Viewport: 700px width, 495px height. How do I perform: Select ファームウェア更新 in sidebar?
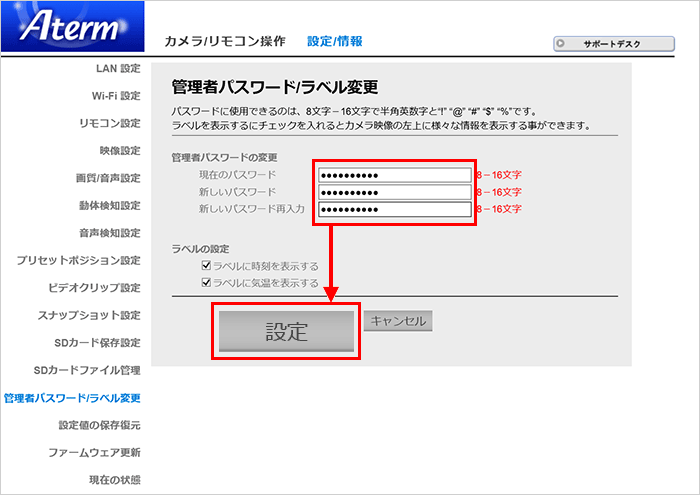(95, 453)
